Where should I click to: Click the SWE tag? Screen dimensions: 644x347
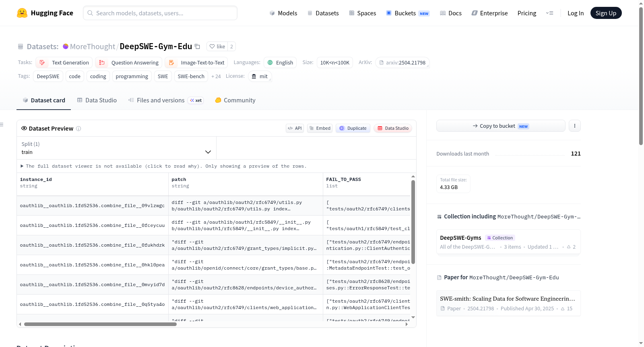pyautogui.click(x=163, y=76)
